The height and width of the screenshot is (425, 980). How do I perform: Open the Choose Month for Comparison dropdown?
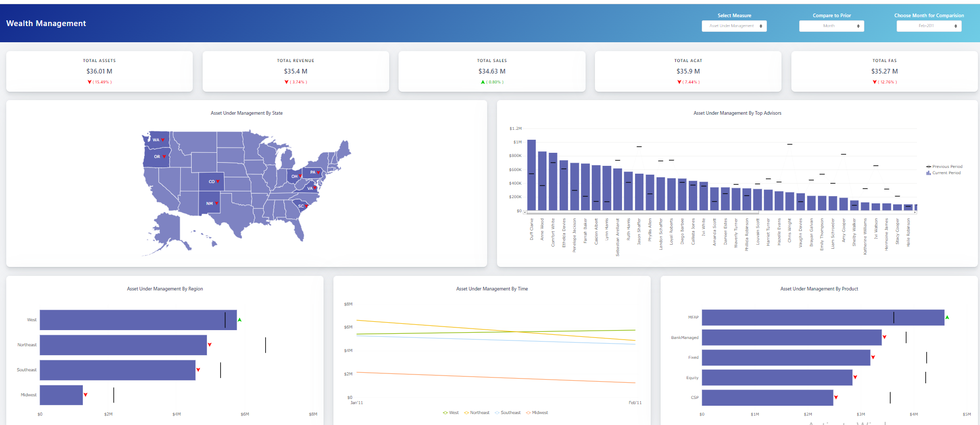pos(929,26)
